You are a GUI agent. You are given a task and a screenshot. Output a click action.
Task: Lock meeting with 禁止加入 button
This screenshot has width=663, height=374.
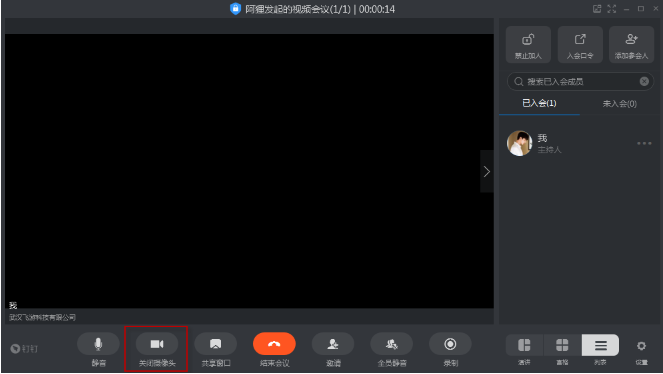(x=528, y=45)
